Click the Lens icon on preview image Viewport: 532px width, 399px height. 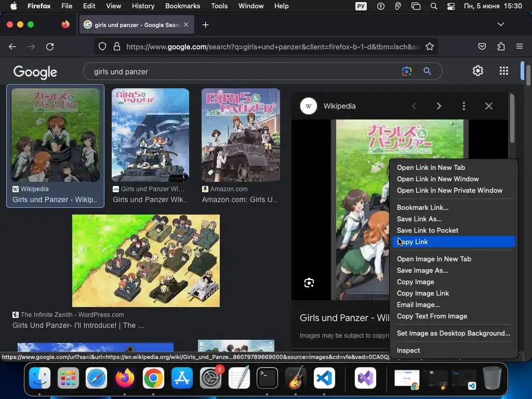tap(309, 283)
